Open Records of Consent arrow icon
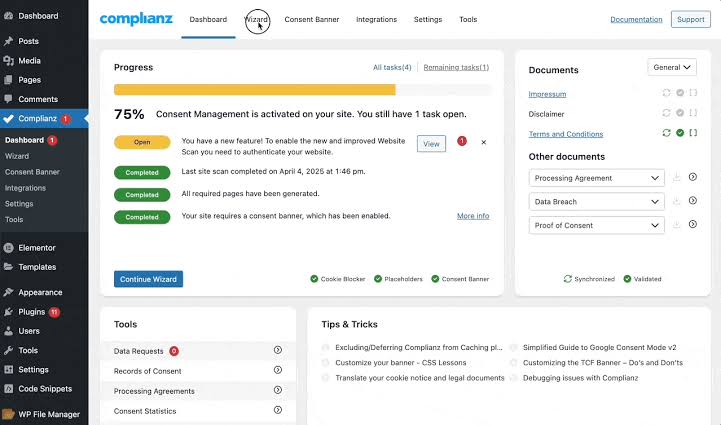 tap(278, 370)
